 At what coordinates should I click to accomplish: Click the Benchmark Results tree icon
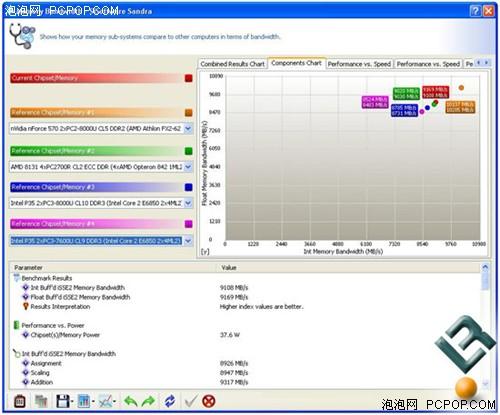tap(16, 278)
